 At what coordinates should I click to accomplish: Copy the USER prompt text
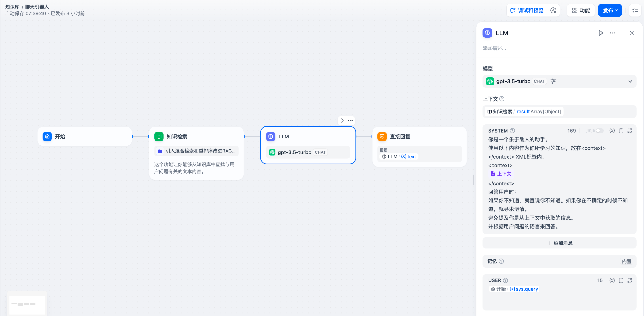point(621,280)
